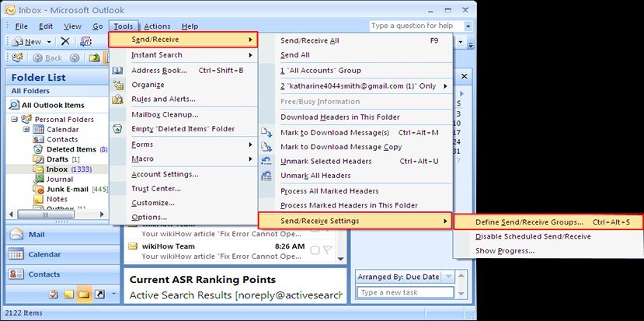Viewport: 644px width, 321px height.
Task: Click the message list scroll down arrow
Action: point(340,259)
